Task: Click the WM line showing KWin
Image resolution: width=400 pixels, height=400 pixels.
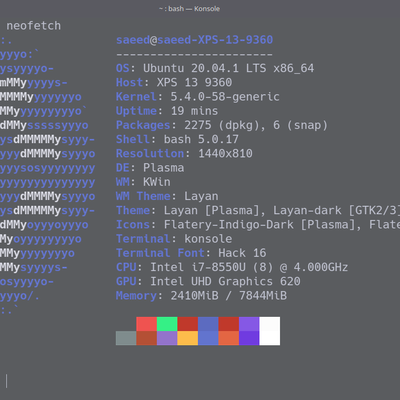Action: click(x=143, y=182)
